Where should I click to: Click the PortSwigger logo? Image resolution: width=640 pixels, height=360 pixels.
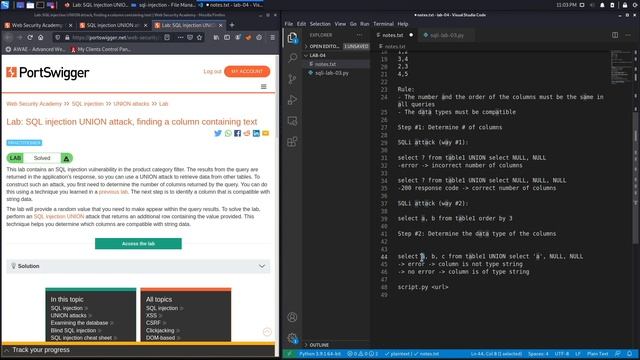[48, 73]
